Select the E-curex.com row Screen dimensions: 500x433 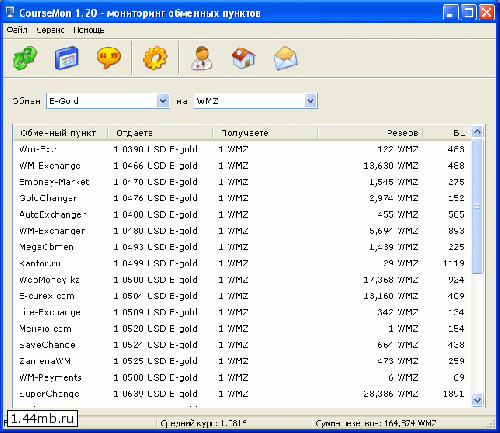[x=242, y=296]
